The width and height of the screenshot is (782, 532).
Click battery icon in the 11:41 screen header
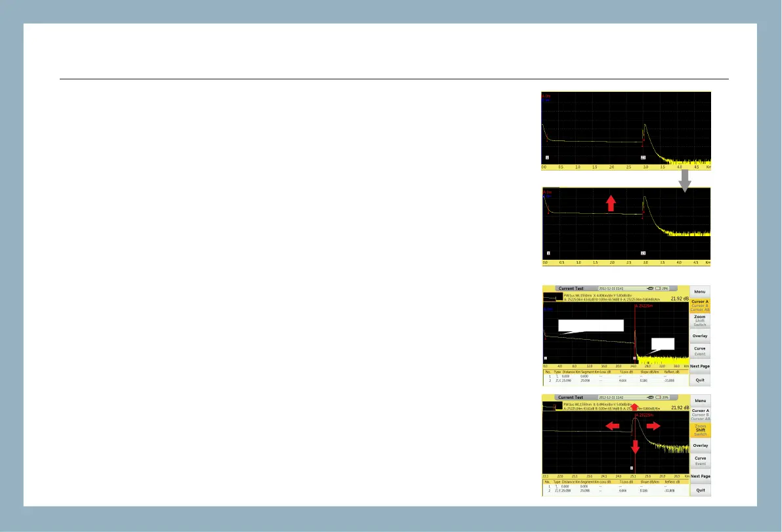pyautogui.click(x=658, y=289)
